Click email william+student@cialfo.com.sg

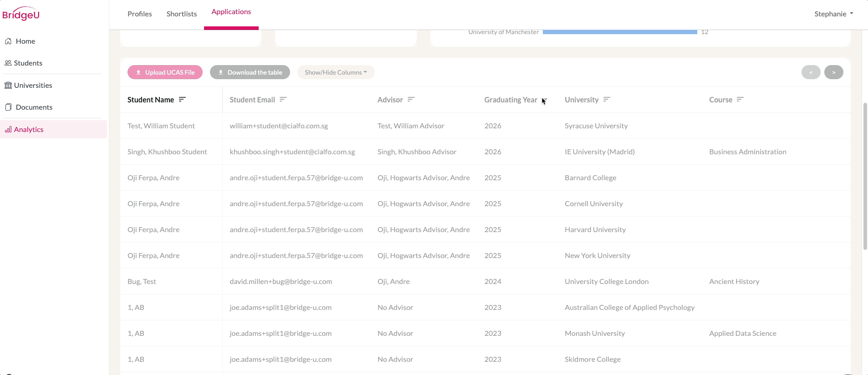(x=279, y=126)
